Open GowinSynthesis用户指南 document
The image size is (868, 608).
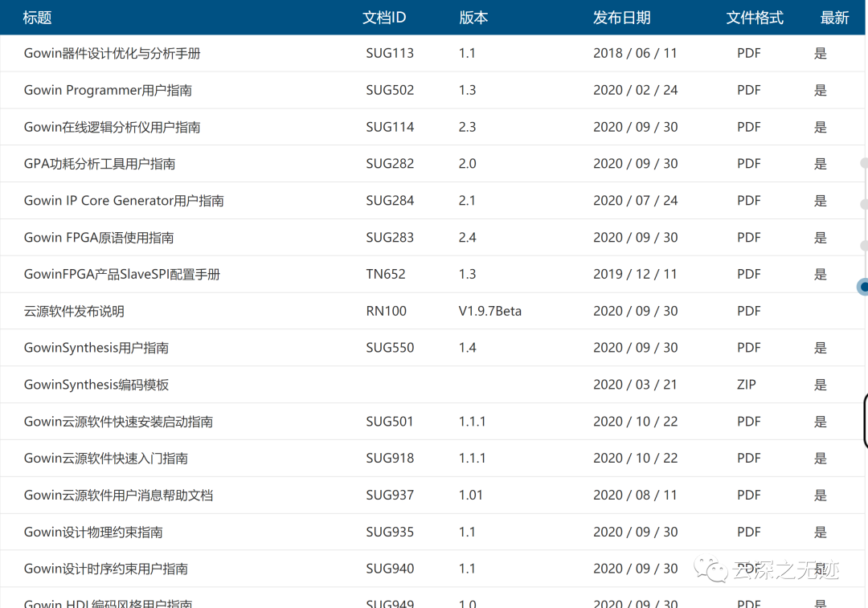[x=96, y=348]
